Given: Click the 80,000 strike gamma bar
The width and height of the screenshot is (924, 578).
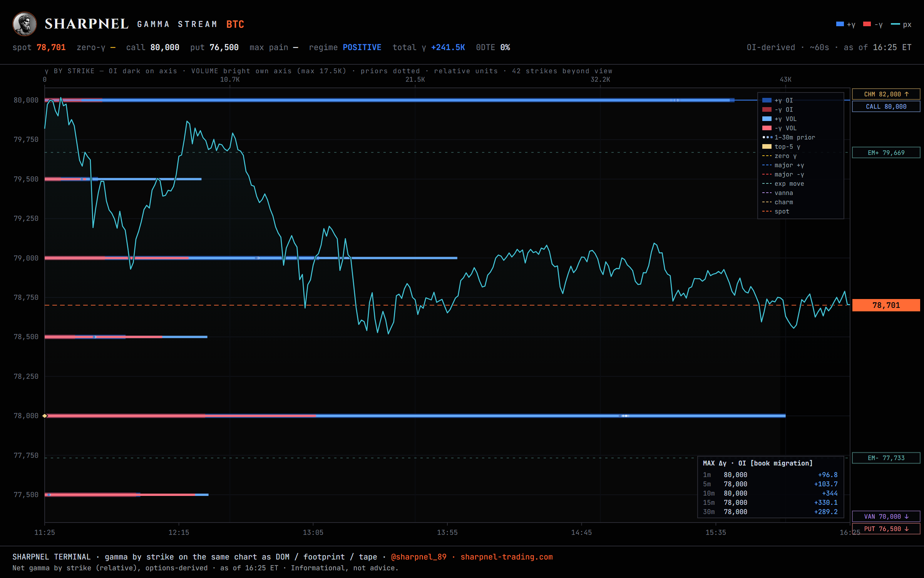Looking at the screenshot, I should coord(390,100).
